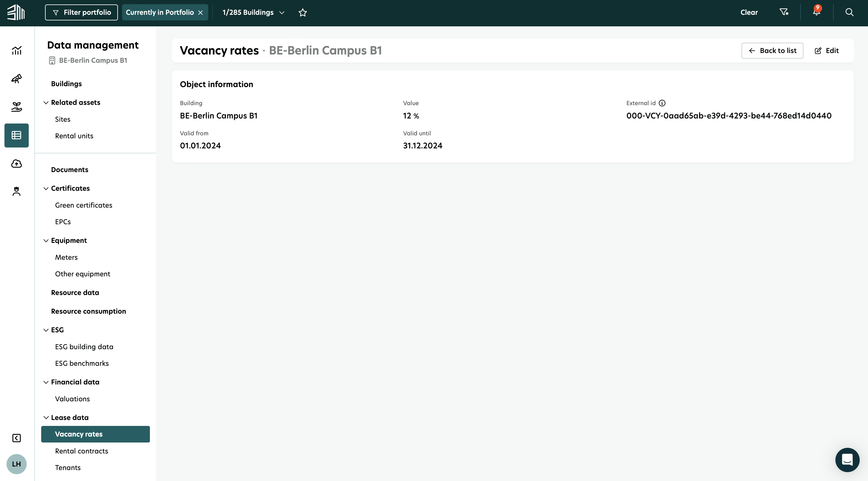Click the favorite star icon
The width and height of the screenshot is (868, 481).
(302, 12)
